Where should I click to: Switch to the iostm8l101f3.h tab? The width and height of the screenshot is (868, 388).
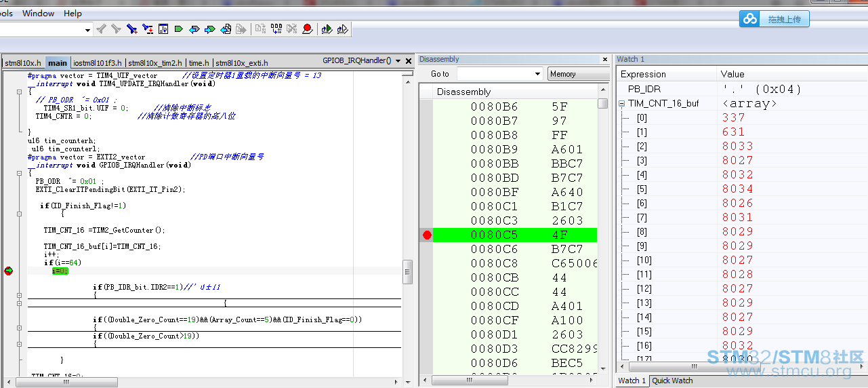pyautogui.click(x=98, y=62)
